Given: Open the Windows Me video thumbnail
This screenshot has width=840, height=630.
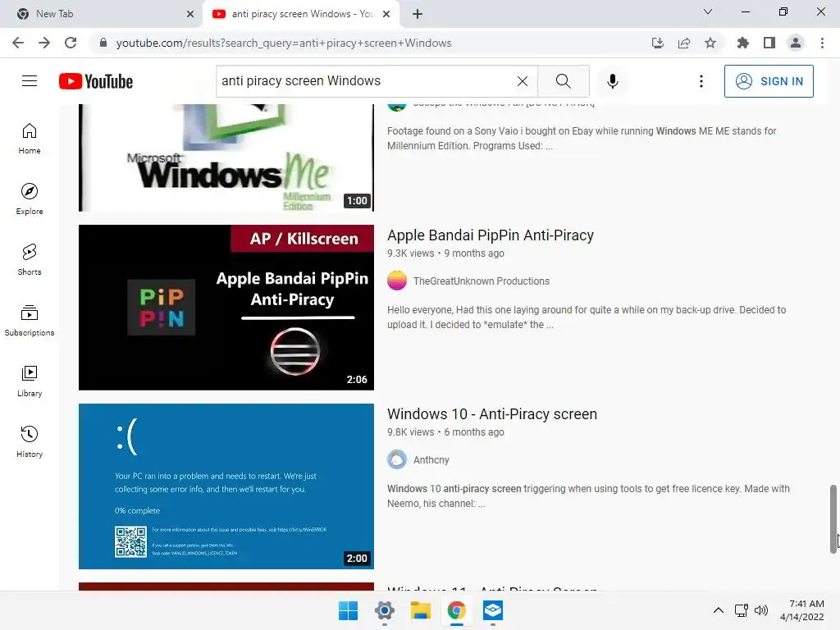Looking at the screenshot, I should pyautogui.click(x=226, y=157).
